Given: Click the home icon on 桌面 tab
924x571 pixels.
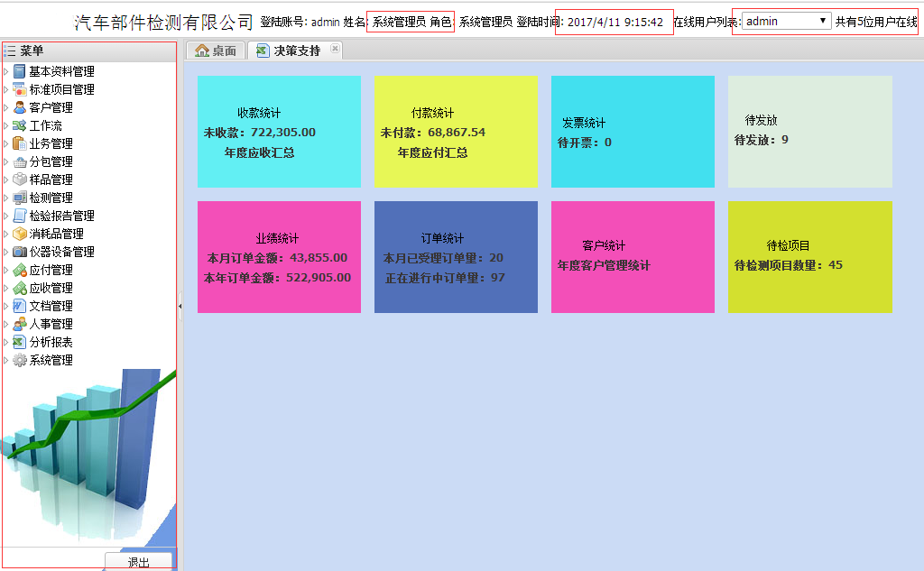Looking at the screenshot, I should tap(202, 51).
